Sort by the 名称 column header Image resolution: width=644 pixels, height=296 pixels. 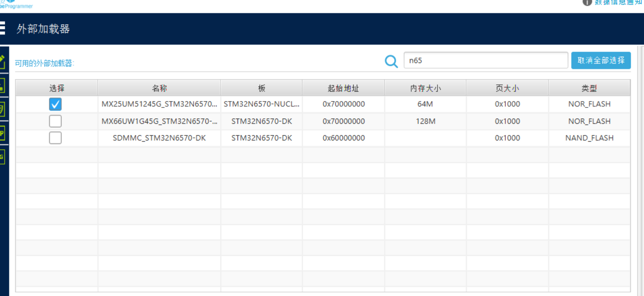[159, 88]
